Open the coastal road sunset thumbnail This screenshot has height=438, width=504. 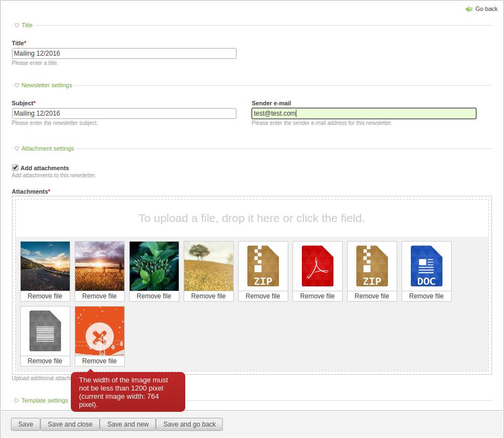point(45,266)
